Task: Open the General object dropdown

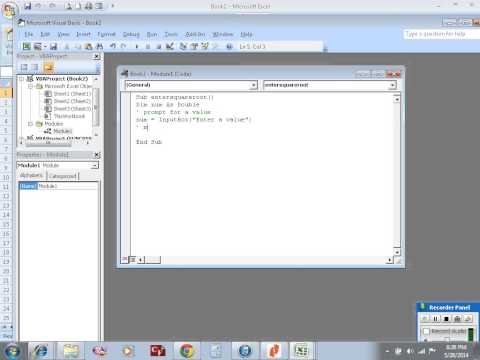Action: [x=253, y=85]
